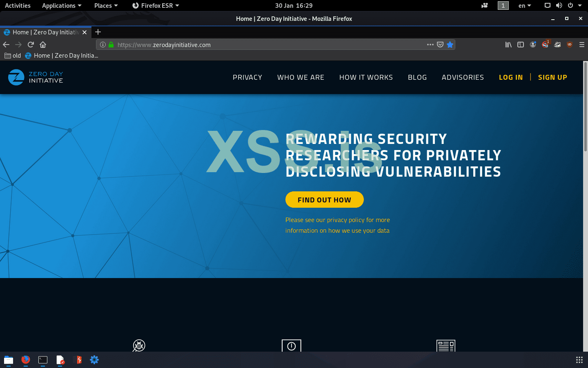Open the blocker extension with red badge
The height and width of the screenshot is (368, 588).
(x=546, y=44)
